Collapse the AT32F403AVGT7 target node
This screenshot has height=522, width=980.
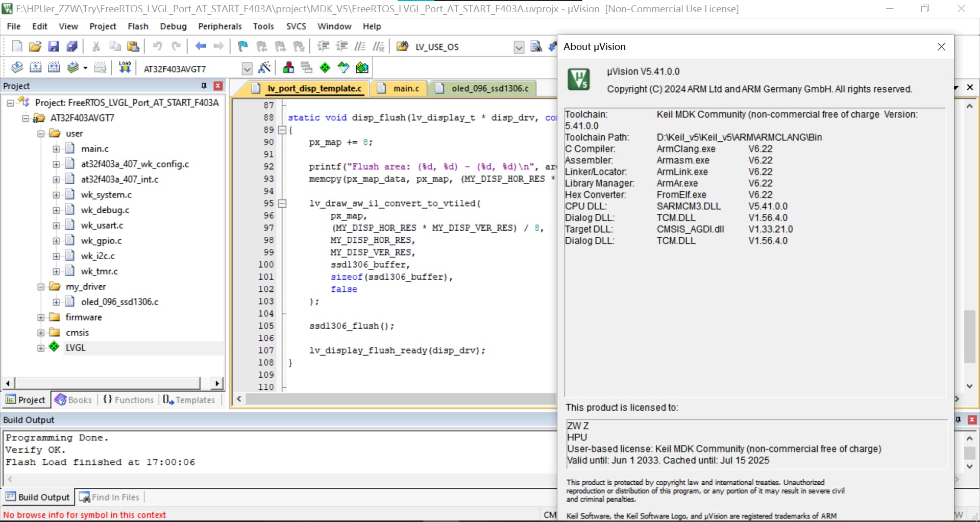(x=26, y=118)
